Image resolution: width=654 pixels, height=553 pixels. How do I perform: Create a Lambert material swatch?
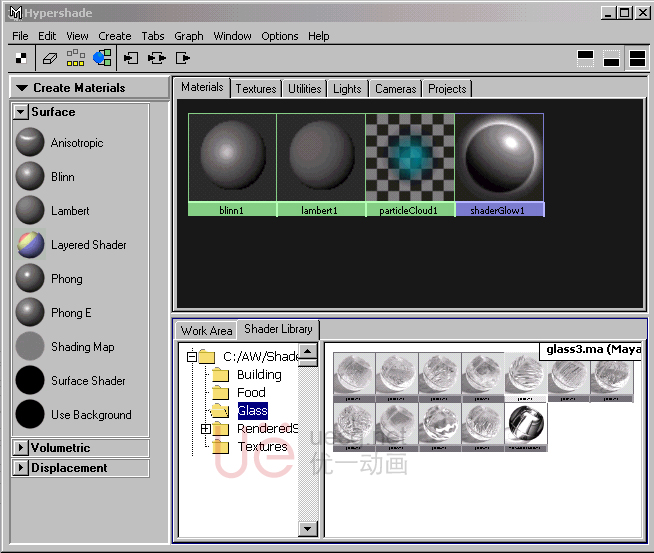[x=30, y=210]
